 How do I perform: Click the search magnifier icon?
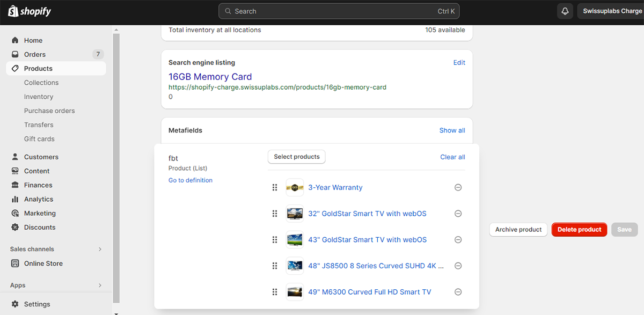coord(228,11)
